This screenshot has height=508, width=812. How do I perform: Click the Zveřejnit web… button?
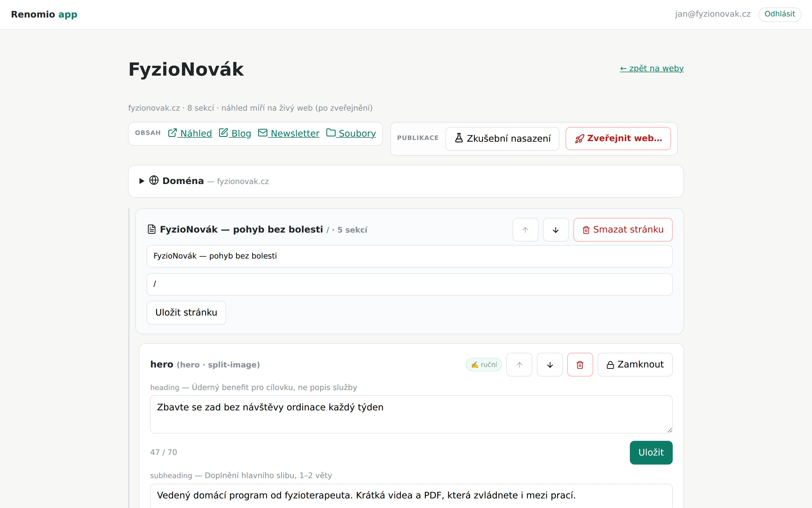(x=618, y=138)
